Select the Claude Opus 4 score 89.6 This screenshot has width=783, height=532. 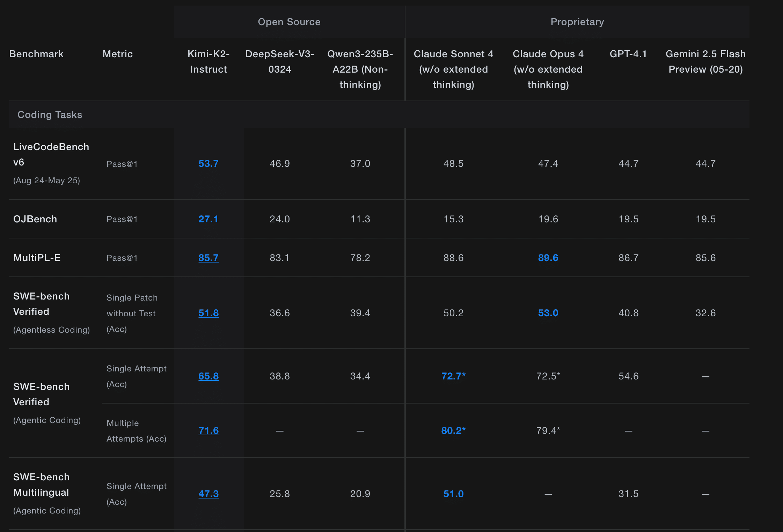click(548, 258)
